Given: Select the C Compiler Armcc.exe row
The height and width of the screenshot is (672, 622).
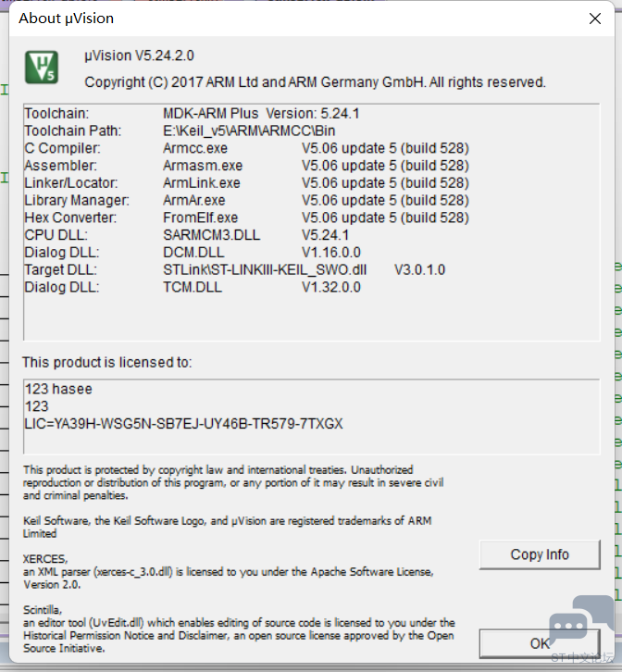Looking at the screenshot, I should tap(246, 148).
